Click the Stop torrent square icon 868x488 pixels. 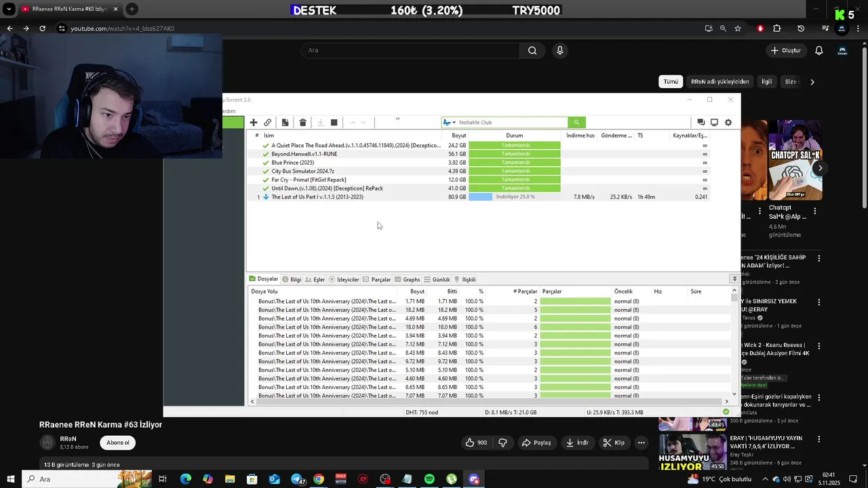point(334,123)
